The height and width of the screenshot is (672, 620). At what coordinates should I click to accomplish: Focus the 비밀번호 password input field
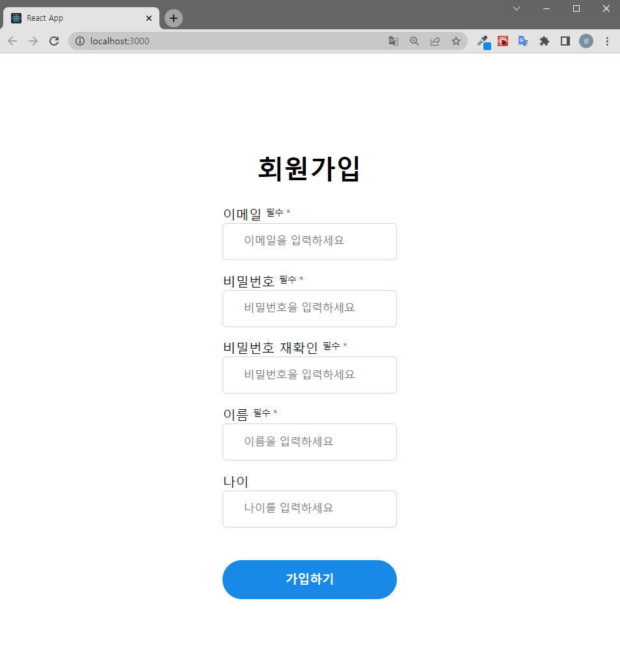tap(310, 308)
